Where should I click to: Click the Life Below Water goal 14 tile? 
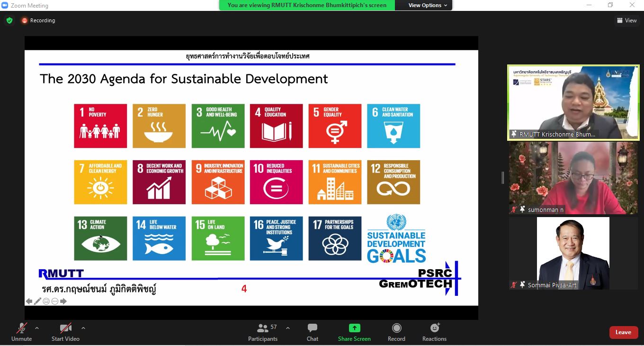[159, 238]
